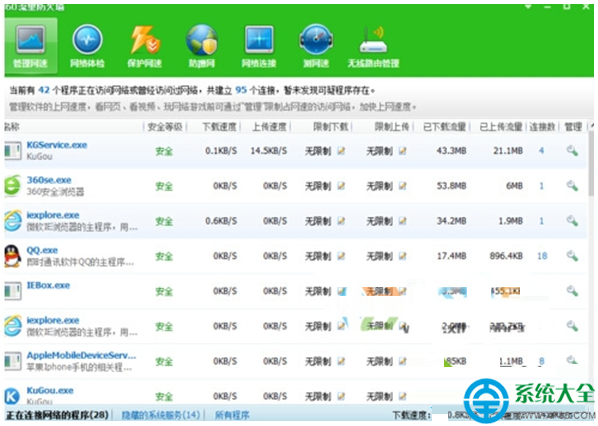The width and height of the screenshot is (598, 426).
Task: Click the AppleMobileDeviceServ... program name
Action: click(81, 355)
